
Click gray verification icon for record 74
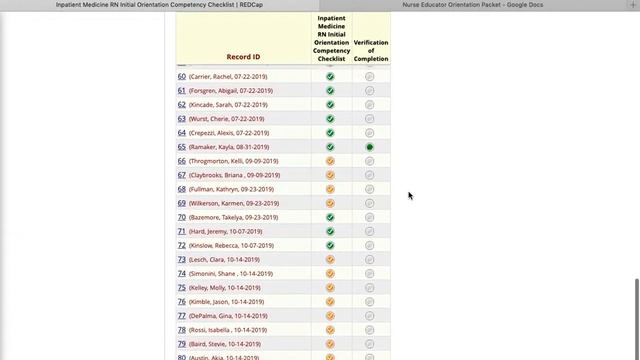[x=369, y=274]
